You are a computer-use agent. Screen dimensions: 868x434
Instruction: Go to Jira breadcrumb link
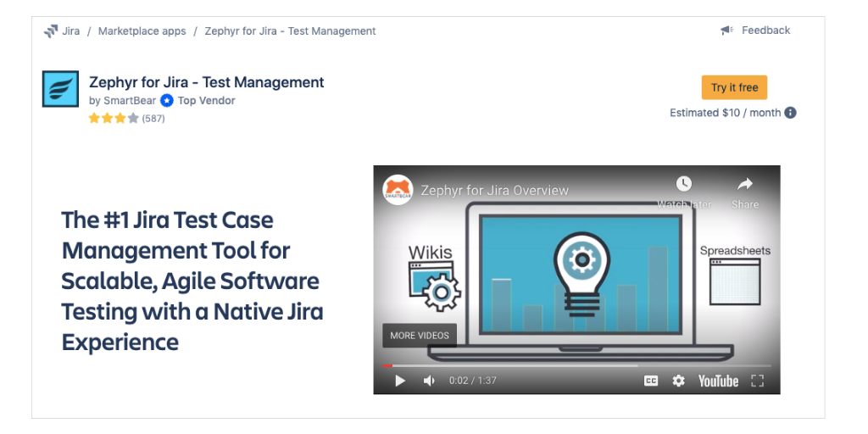point(71,31)
